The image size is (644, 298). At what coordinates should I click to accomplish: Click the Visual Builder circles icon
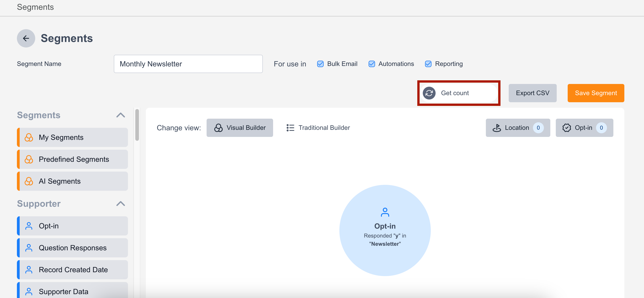point(218,128)
